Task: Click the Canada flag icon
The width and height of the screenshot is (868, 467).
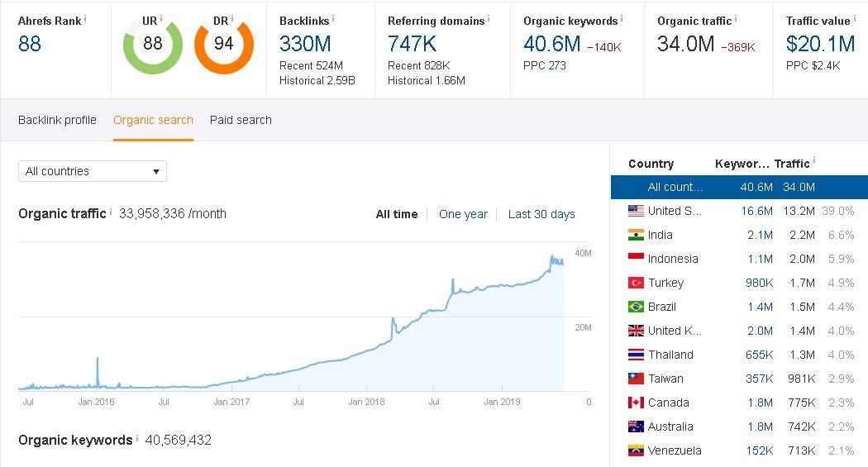Action: click(x=636, y=403)
